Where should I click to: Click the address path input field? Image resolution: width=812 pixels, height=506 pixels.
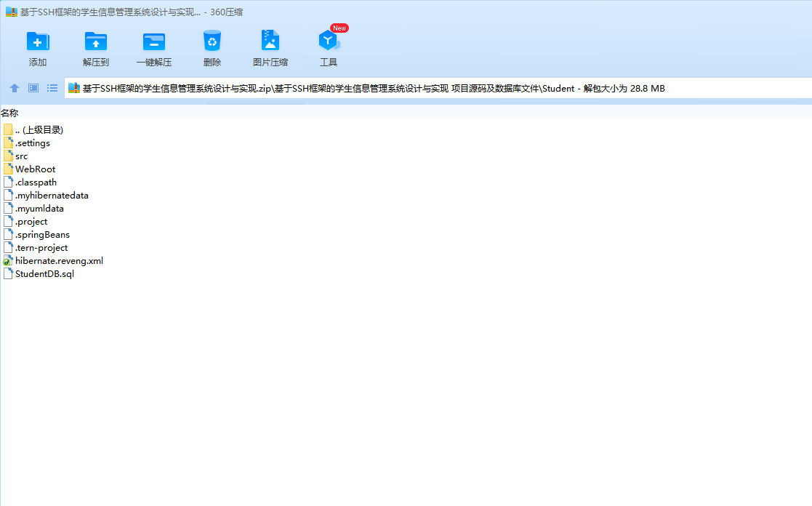[x=438, y=88]
